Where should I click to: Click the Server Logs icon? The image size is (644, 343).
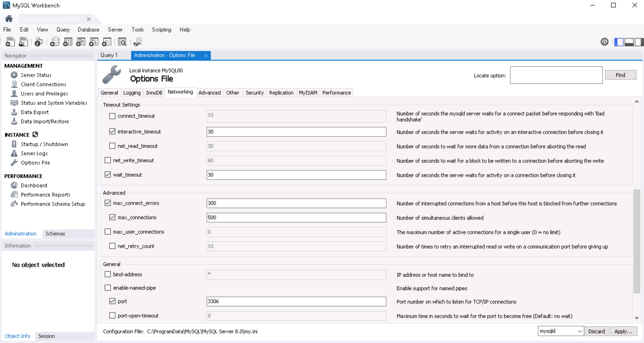14,153
